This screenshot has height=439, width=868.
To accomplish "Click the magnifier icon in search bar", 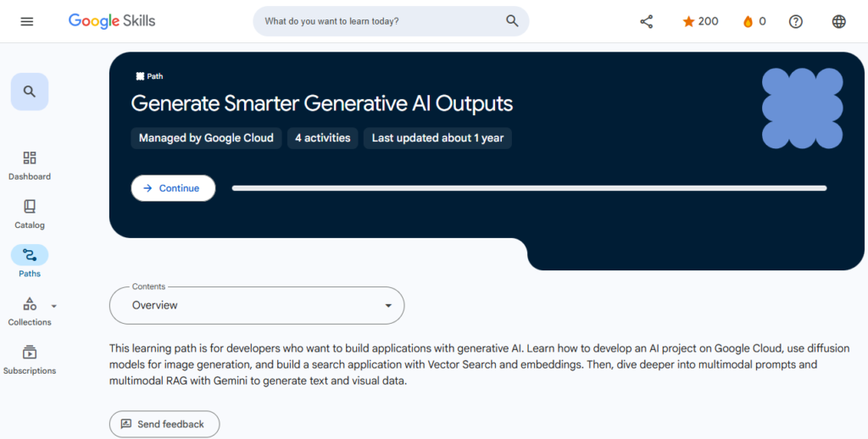I will (x=512, y=21).
